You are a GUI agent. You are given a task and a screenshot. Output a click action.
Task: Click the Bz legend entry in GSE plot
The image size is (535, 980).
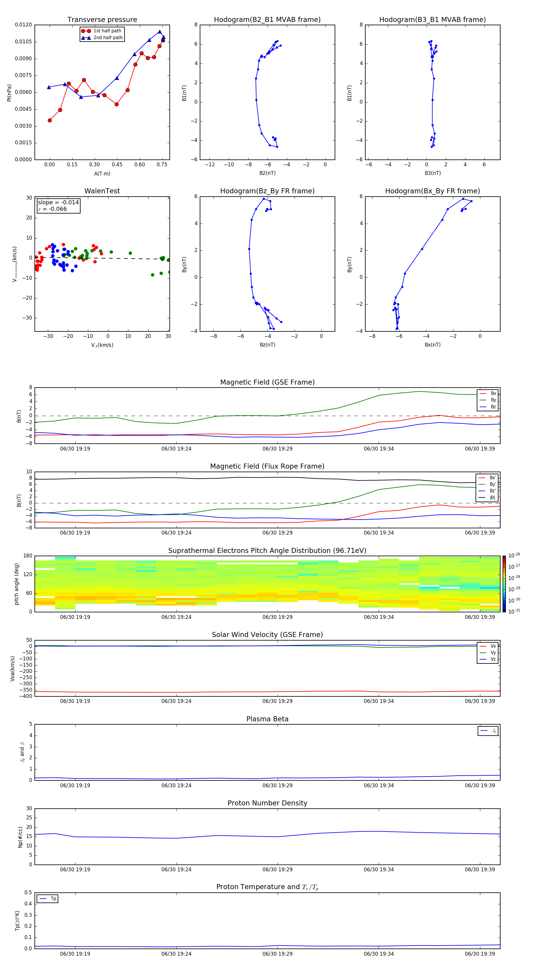tap(488, 407)
